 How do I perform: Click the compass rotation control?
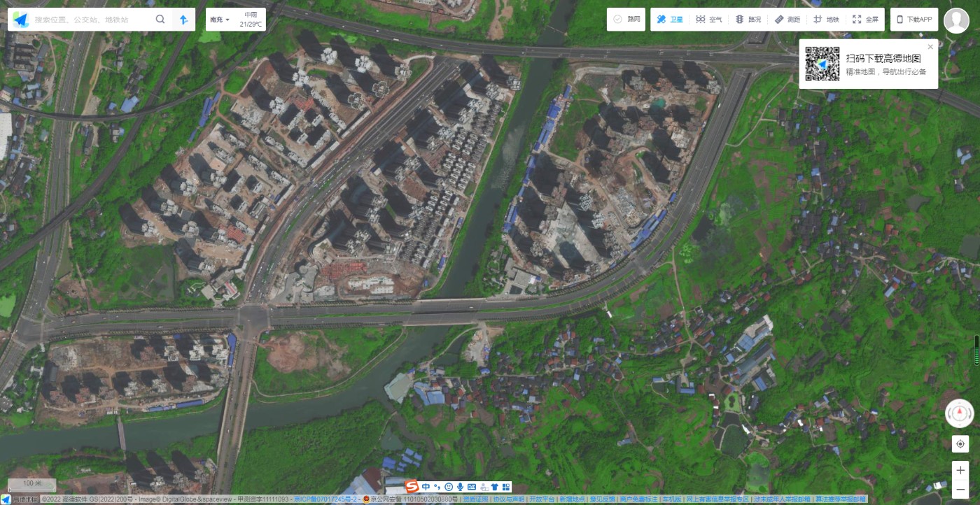point(960,413)
